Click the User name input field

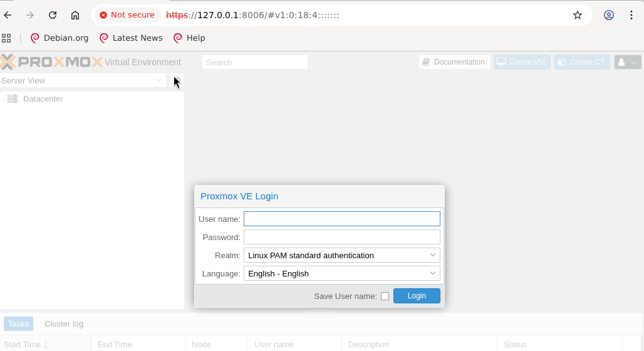point(341,219)
